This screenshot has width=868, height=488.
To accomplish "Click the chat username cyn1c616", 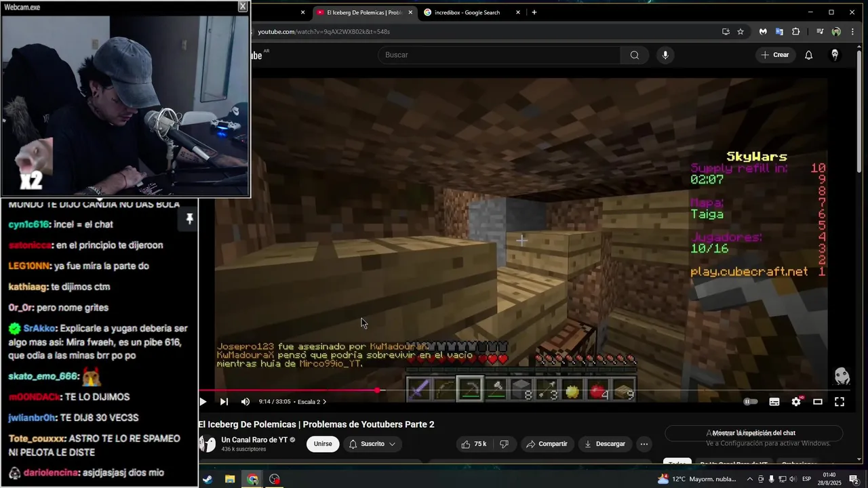I will [28, 224].
